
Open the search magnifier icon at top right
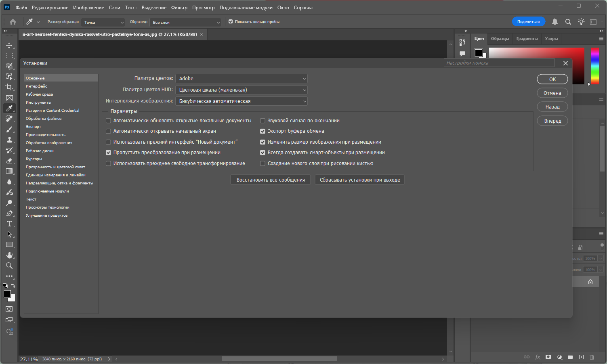click(568, 22)
